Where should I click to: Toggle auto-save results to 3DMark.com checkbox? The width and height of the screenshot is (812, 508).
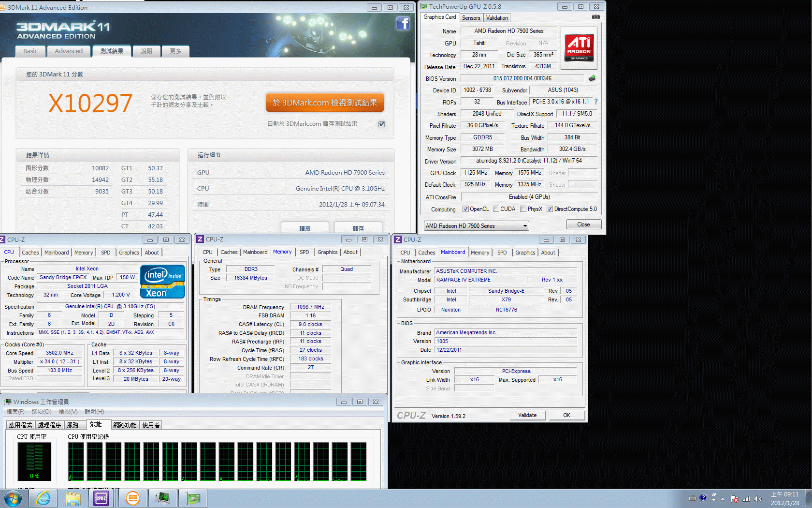coord(382,124)
